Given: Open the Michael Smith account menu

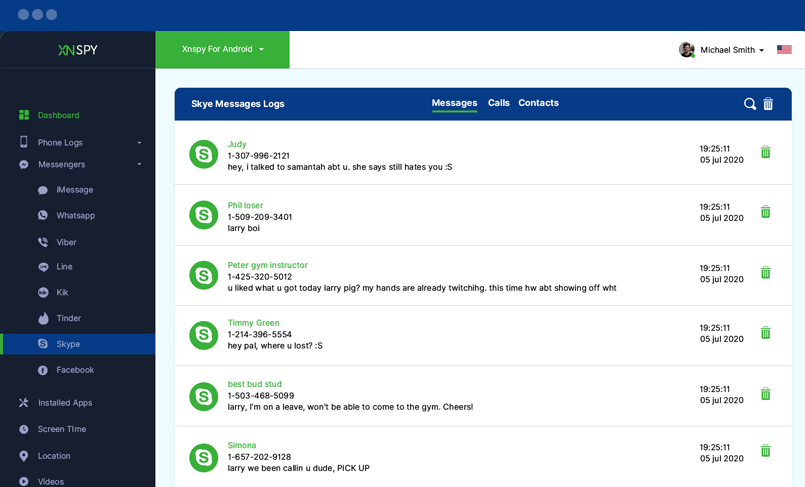Looking at the screenshot, I should 730,50.
